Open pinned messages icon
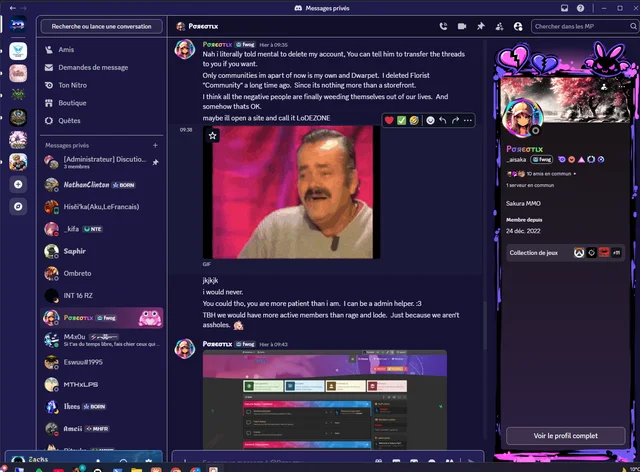Image resolution: width=640 pixels, height=472 pixels. [481, 27]
